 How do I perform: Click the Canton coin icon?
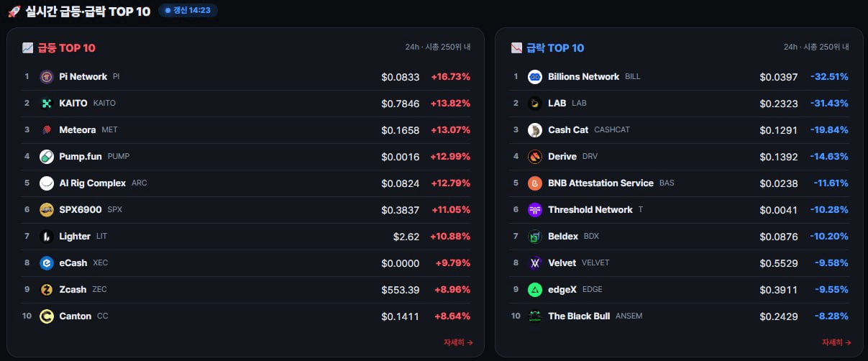[x=47, y=316]
